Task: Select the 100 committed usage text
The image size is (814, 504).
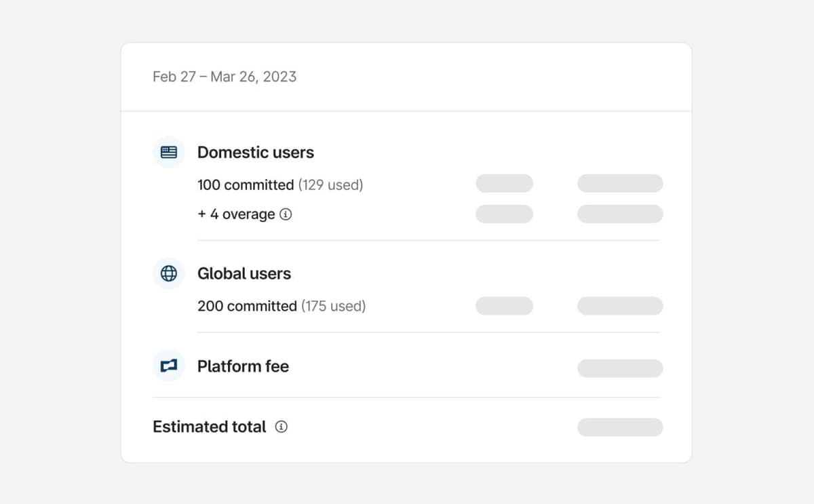Action: [x=248, y=185]
